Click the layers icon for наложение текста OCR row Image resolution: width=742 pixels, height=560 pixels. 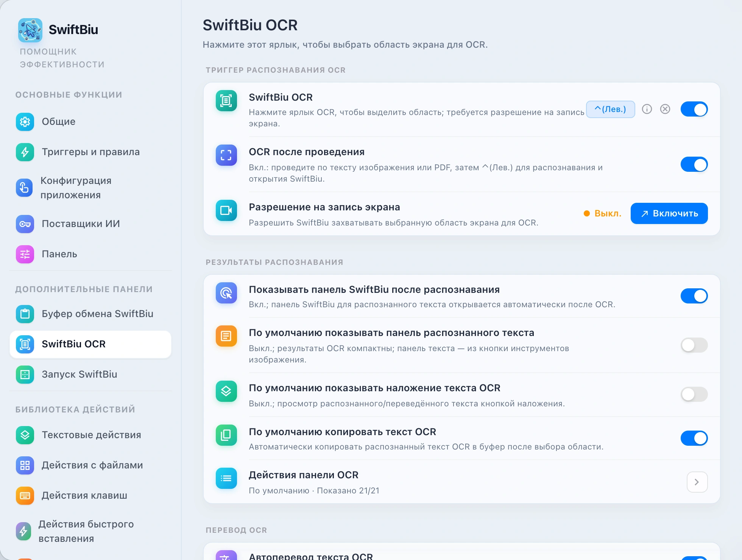coord(226,391)
